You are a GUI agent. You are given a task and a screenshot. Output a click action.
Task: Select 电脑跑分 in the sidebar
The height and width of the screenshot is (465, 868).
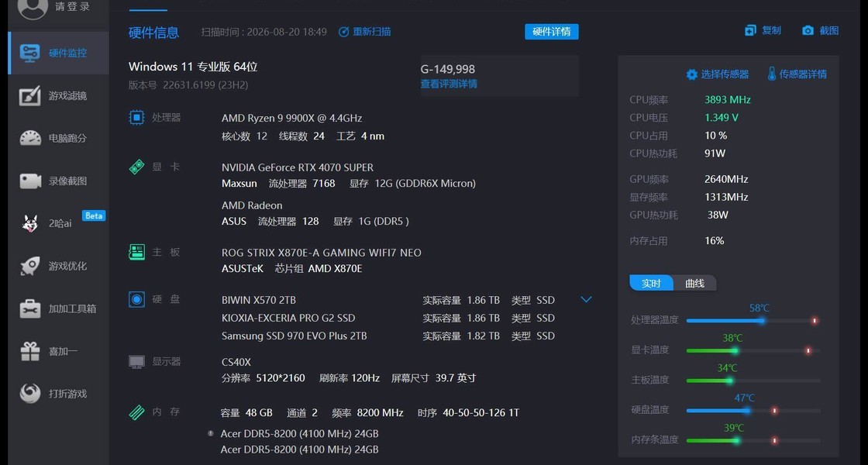tap(67, 139)
